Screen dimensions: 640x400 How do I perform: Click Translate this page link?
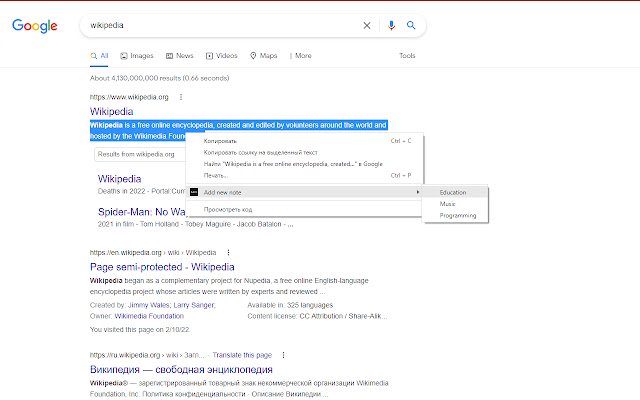[242, 355]
